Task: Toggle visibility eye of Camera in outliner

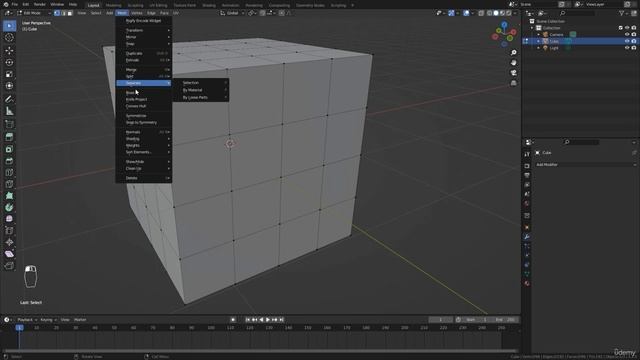Action: coord(627,35)
